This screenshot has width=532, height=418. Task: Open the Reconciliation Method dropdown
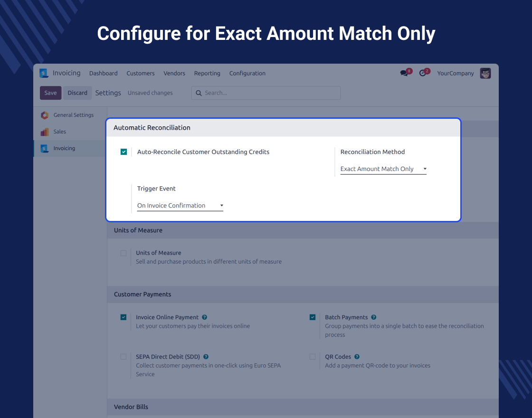coord(383,169)
